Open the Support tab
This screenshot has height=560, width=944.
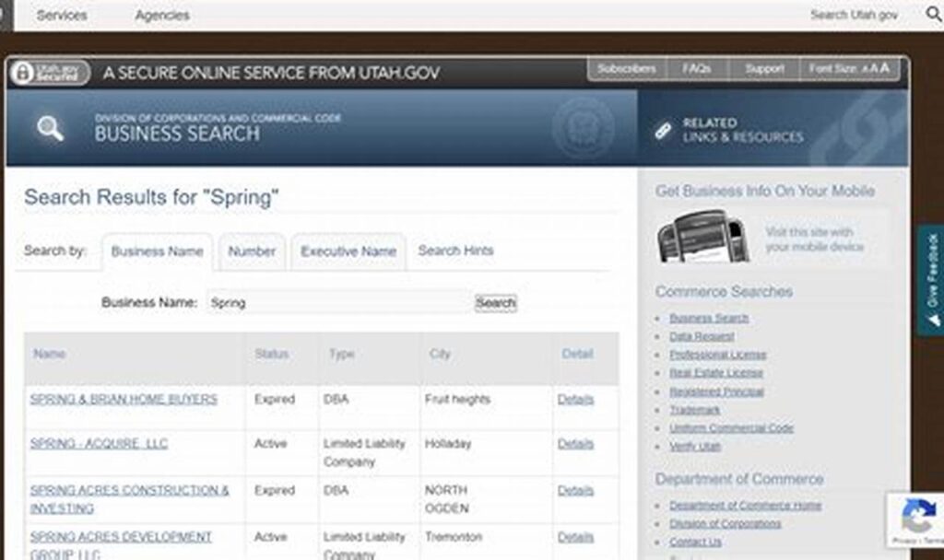[x=764, y=68]
